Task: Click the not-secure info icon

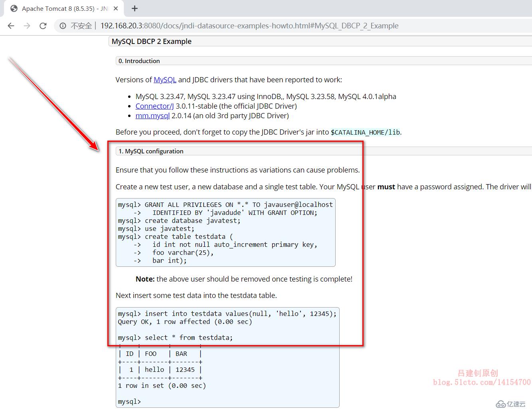Action: click(x=63, y=26)
